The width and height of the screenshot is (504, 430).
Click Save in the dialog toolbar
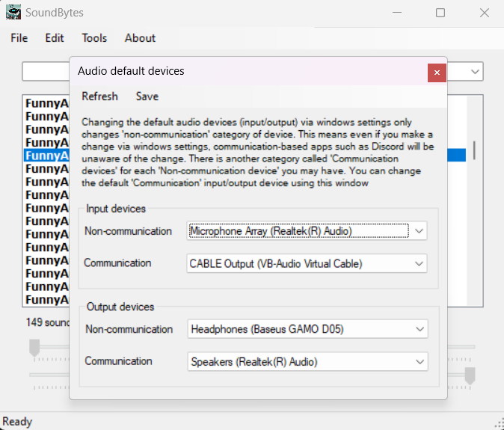(147, 96)
